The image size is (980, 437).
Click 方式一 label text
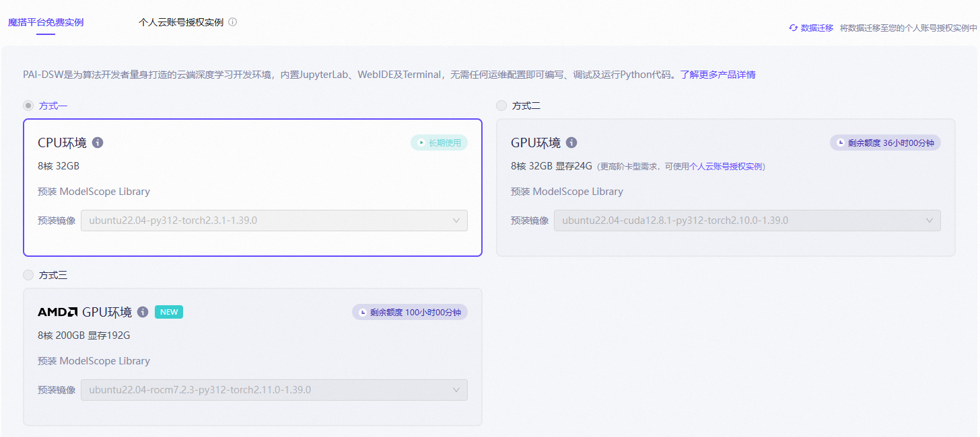tap(53, 106)
